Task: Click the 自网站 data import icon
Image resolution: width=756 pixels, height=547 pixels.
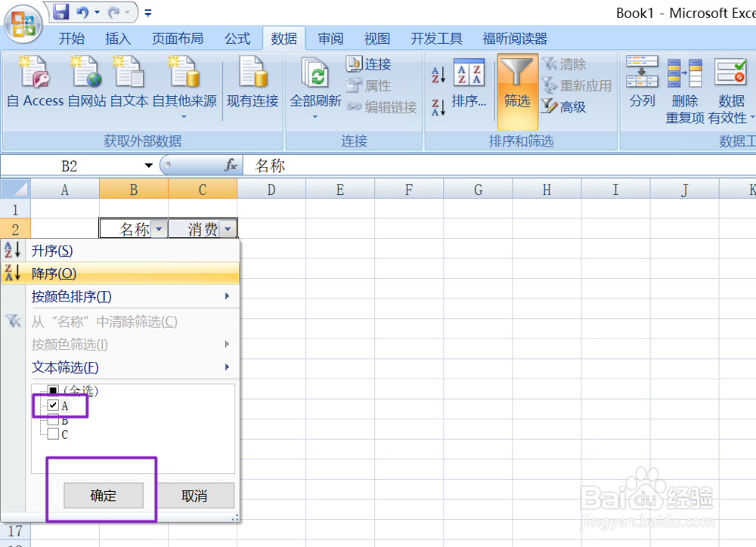Action: [x=85, y=83]
